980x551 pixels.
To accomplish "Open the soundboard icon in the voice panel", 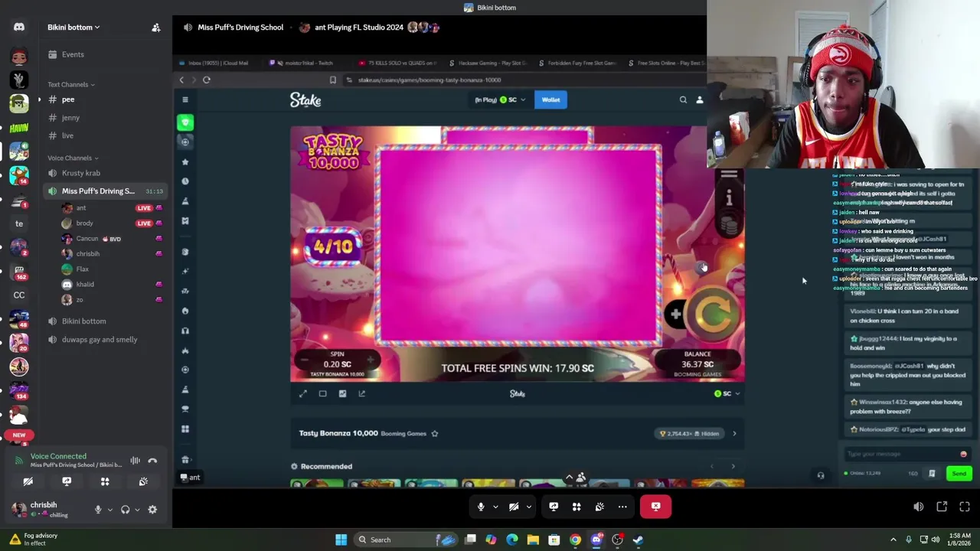I will tap(143, 481).
